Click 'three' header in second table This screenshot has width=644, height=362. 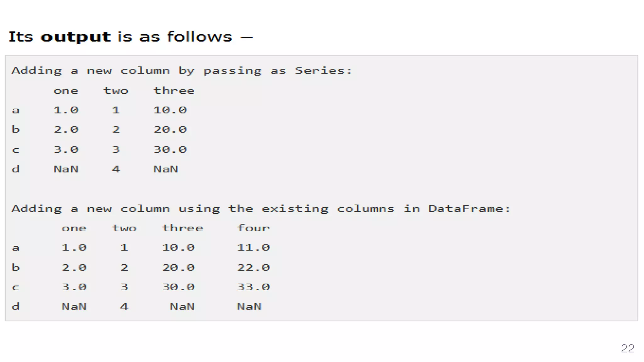[183, 228]
